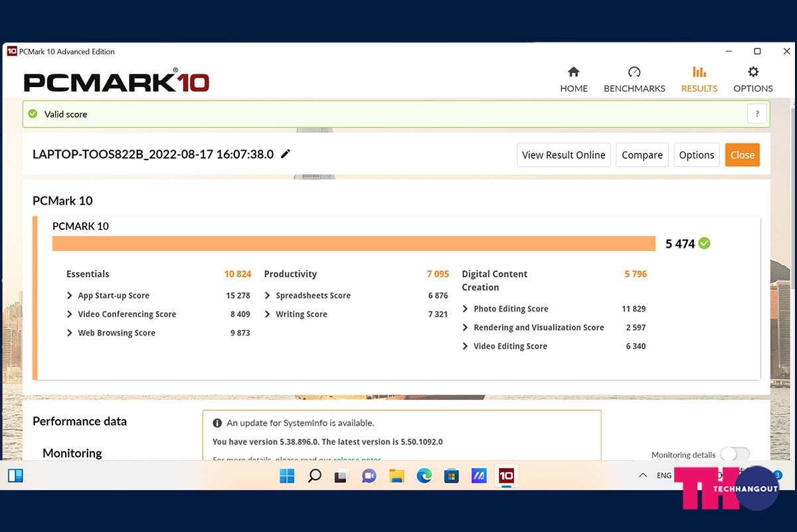Switch to the Benchmarks tab
The width and height of the screenshot is (797, 532).
point(634,80)
